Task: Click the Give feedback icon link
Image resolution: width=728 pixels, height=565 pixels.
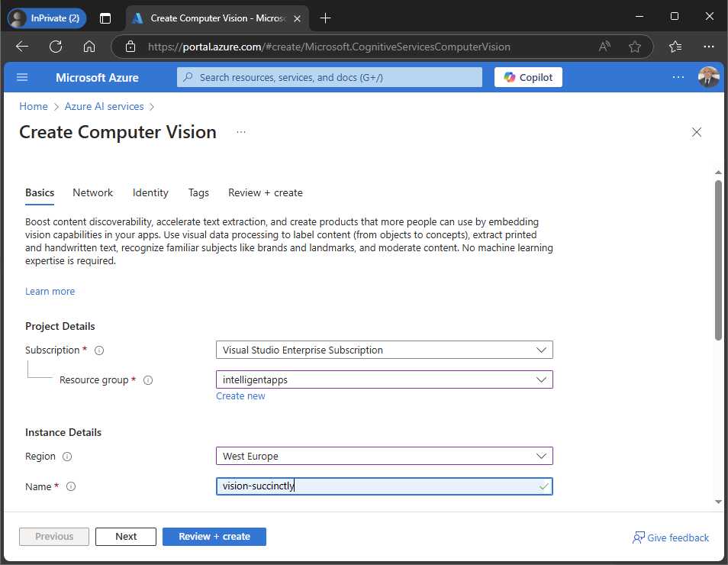Action: (671, 538)
